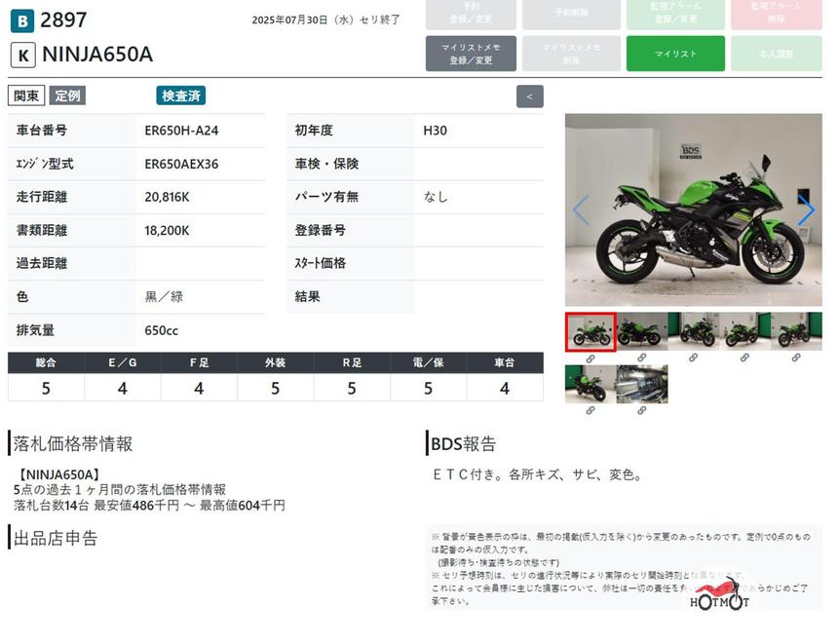Select the third bike thumbnail

click(693, 331)
